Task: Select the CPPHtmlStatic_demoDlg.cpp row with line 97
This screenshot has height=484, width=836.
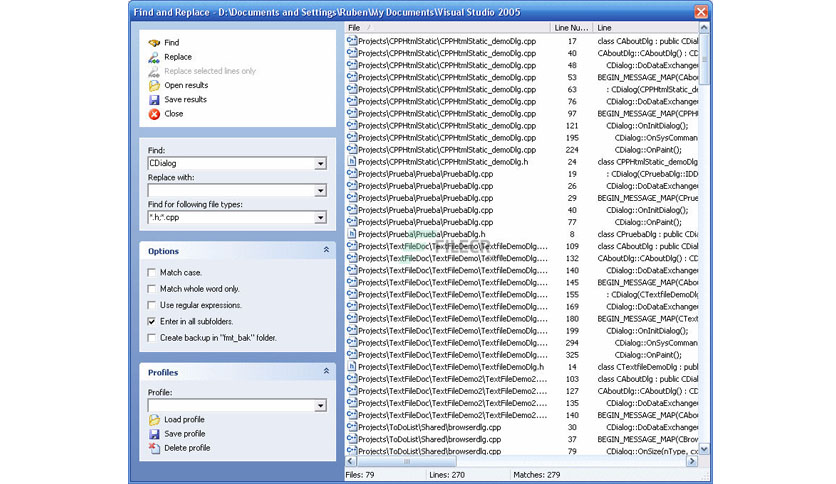Action: pos(521,114)
